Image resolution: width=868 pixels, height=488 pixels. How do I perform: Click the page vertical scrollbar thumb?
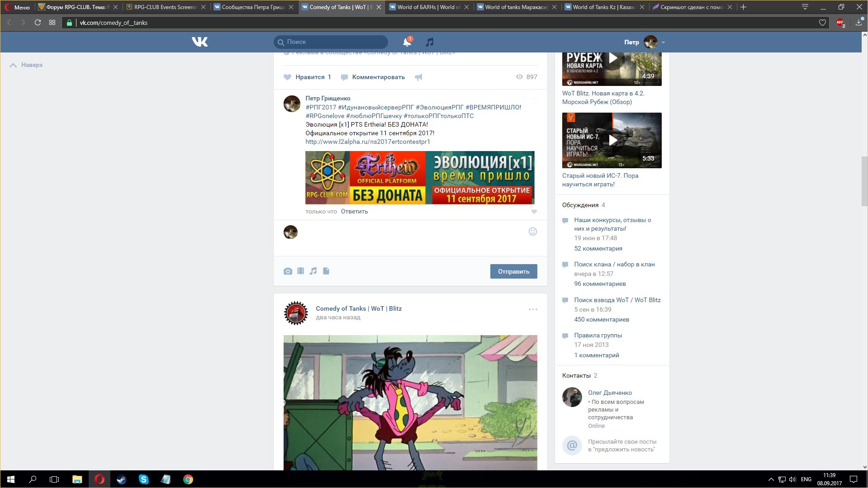click(x=864, y=181)
